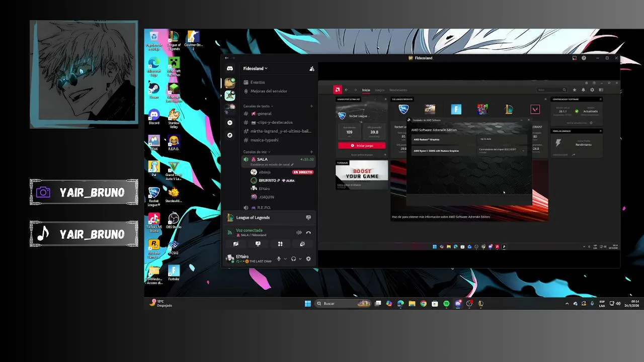The image size is (644, 362).
Task: Turn on camera in Discord voice panel
Action: [x=235, y=244]
